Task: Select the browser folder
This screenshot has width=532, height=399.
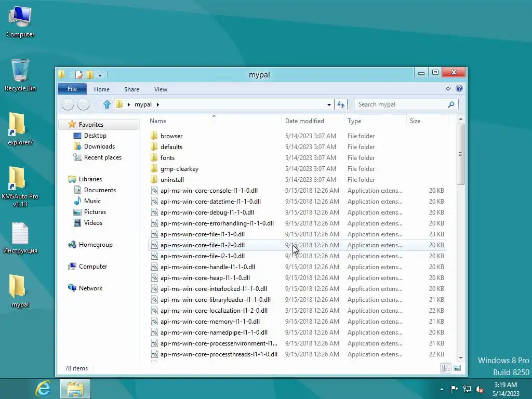Action: 297,136
